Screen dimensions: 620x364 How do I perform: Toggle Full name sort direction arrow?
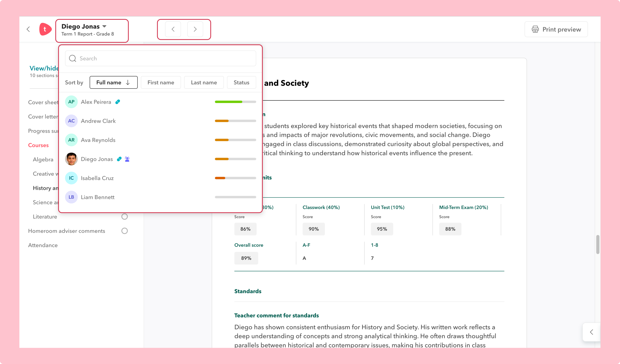pyautogui.click(x=128, y=82)
